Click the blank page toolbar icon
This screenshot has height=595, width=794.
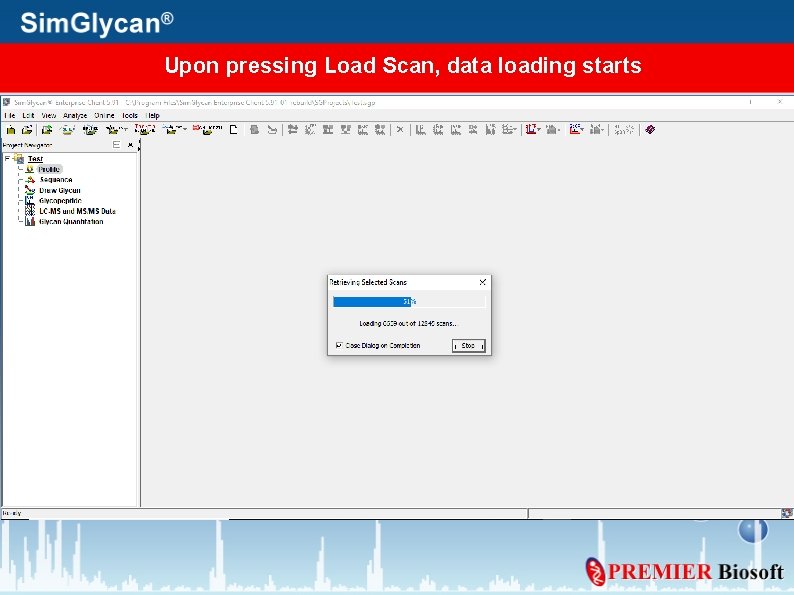(x=233, y=130)
